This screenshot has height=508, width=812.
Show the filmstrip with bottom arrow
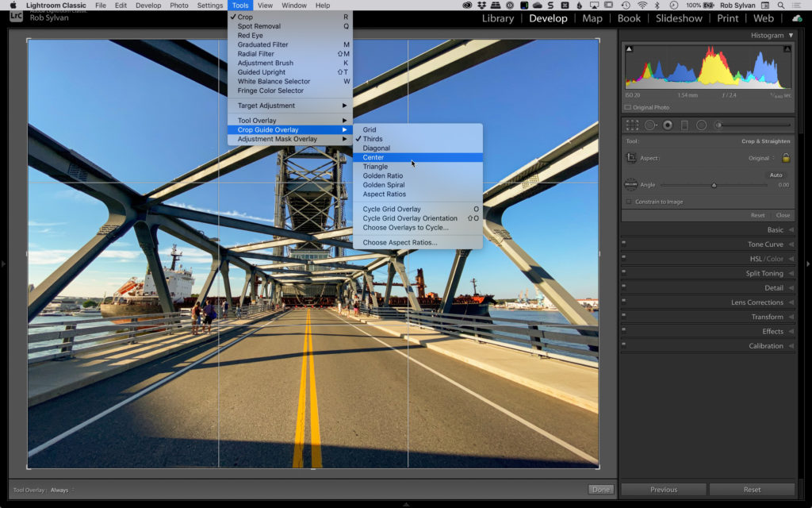[406, 504]
